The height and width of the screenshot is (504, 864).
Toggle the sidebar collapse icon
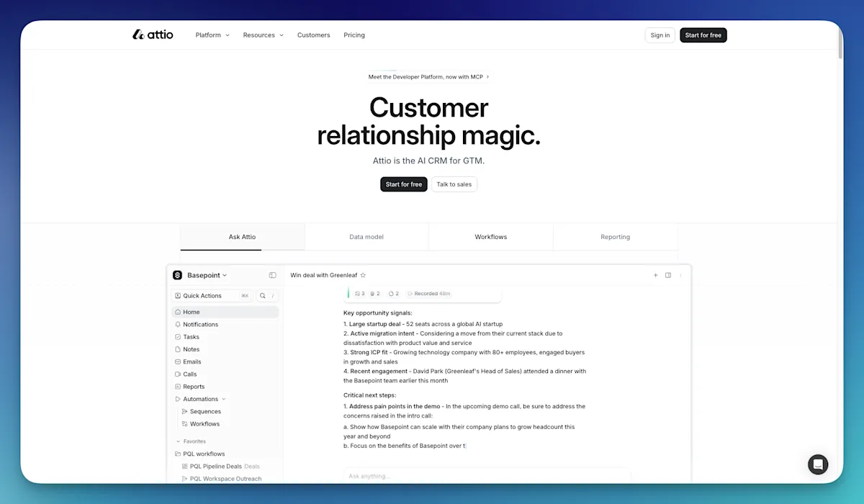coord(273,275)
